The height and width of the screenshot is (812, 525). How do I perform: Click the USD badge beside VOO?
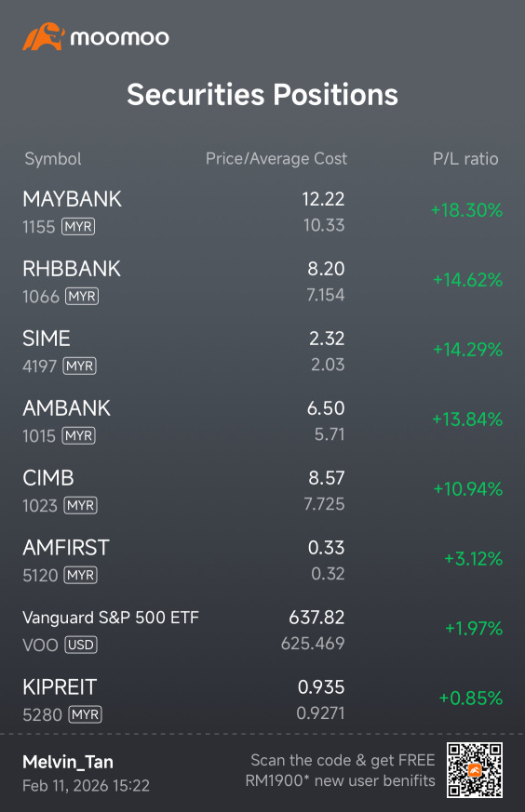tap(81, 645)
